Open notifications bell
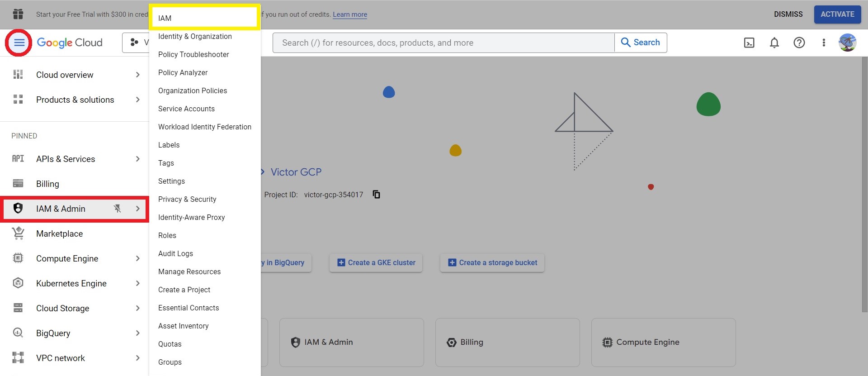Screen dimensions: 868x376 click(774, 43)
